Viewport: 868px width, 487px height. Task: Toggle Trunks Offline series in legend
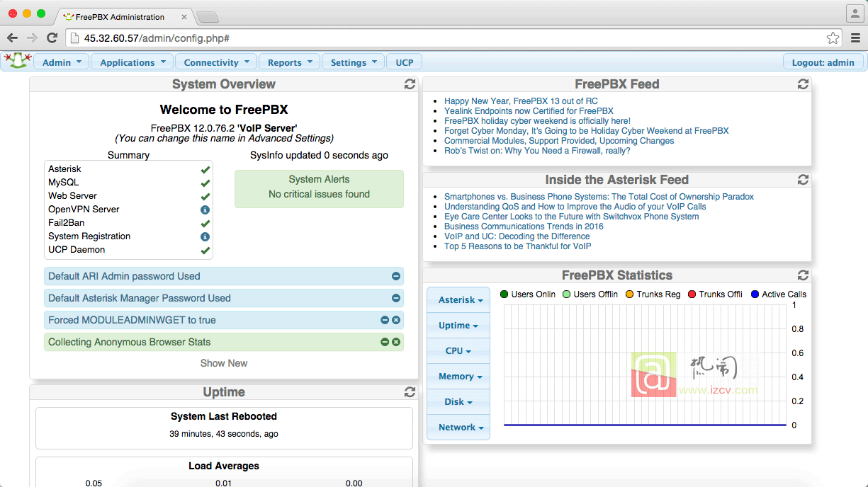pyautogui.click(x=715, y=294)
